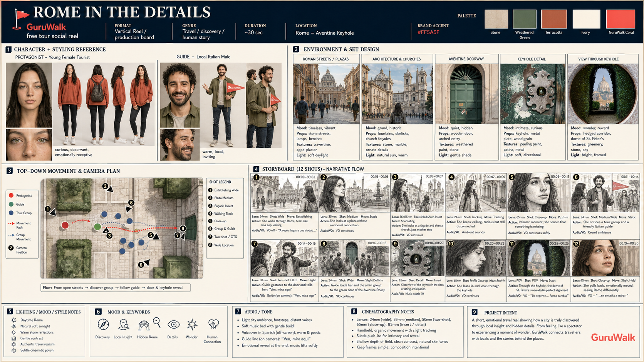Viewport: 644px width, 362px height.
Task: Click the Wonder starburst icon
Action: click(x=192, y=324)
